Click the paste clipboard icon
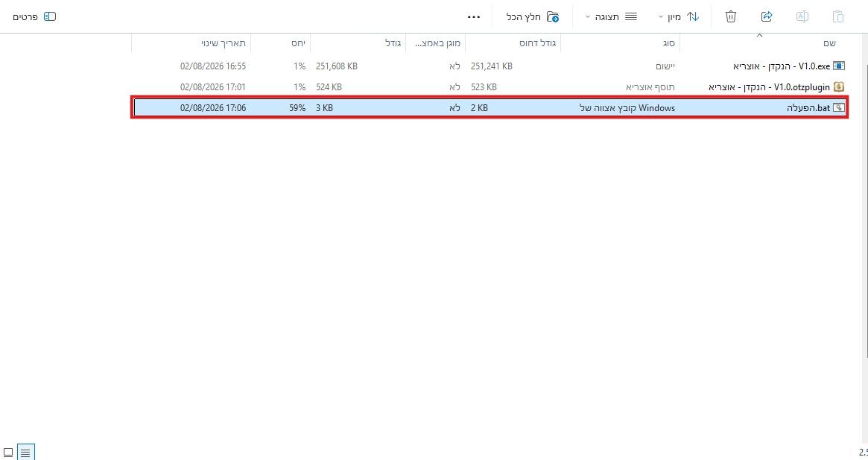 click(838, 16)
